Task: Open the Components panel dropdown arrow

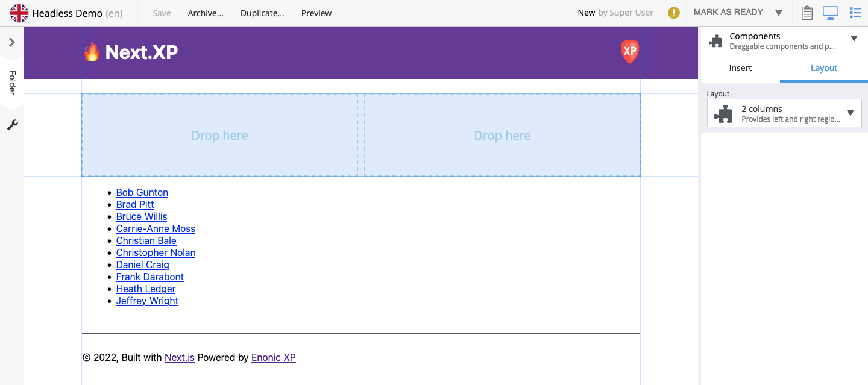Action: click(x=854, y=39)
